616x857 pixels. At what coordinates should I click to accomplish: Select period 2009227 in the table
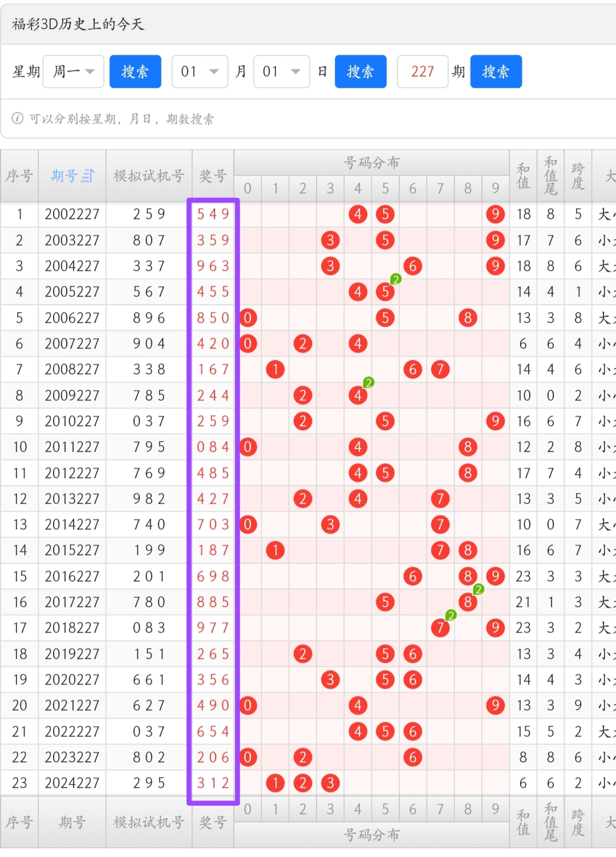[x=72, y=395]
